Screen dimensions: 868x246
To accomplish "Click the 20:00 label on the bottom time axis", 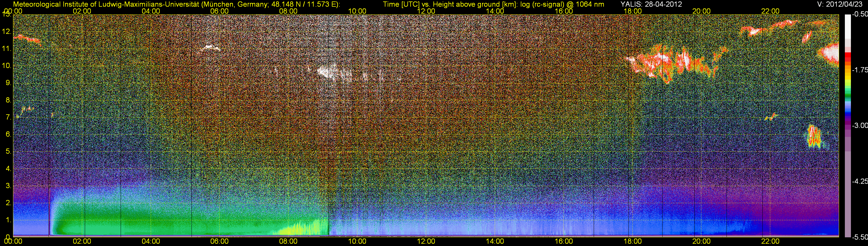I will click(x=702, y=241).
